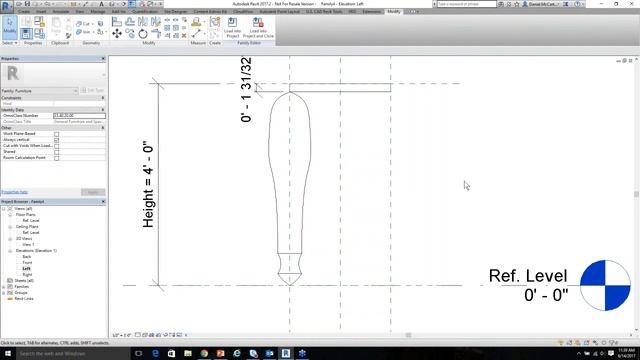
Task: Collapse the Identity Data section
Action: [x=102, y=110]
